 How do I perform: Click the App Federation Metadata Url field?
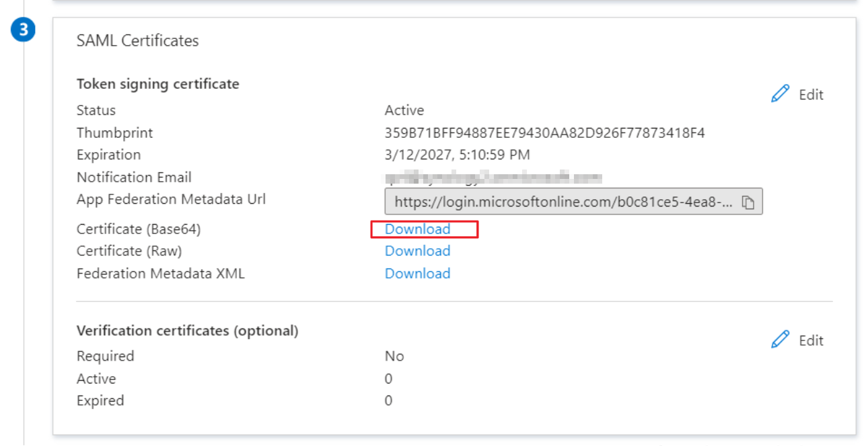563,202
